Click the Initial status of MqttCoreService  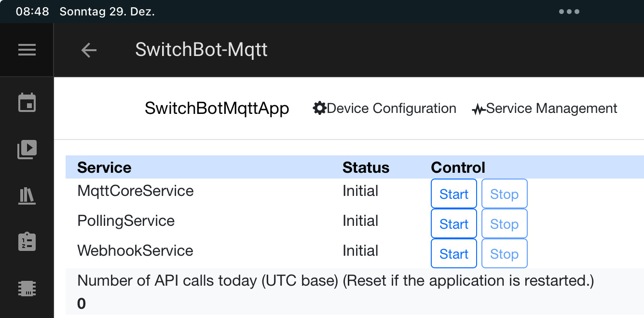(x=360, y=191)
